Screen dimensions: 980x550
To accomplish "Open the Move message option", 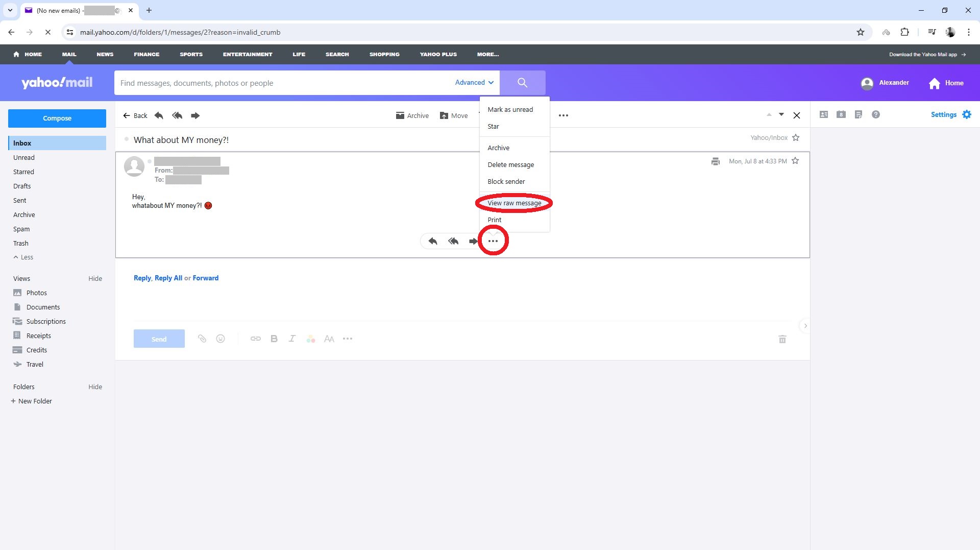I will pos(454,115).
